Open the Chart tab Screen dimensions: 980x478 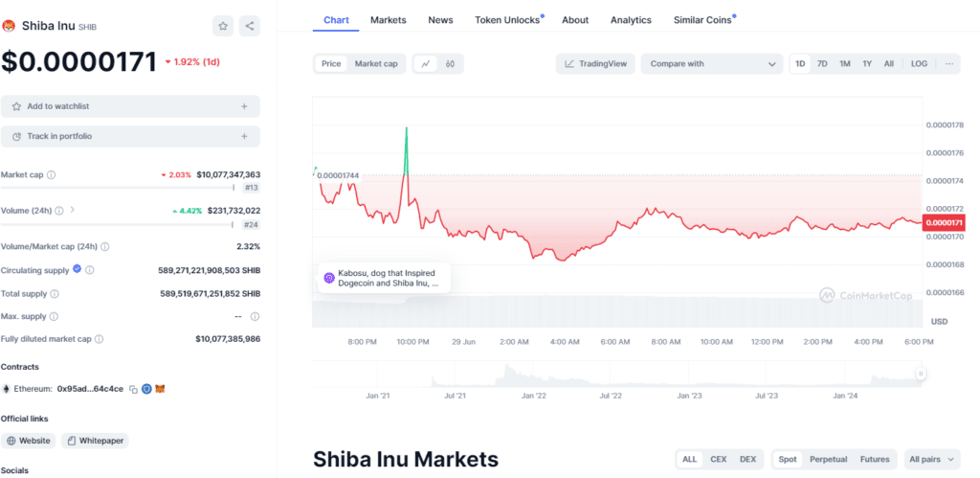(x=336, y=20)
